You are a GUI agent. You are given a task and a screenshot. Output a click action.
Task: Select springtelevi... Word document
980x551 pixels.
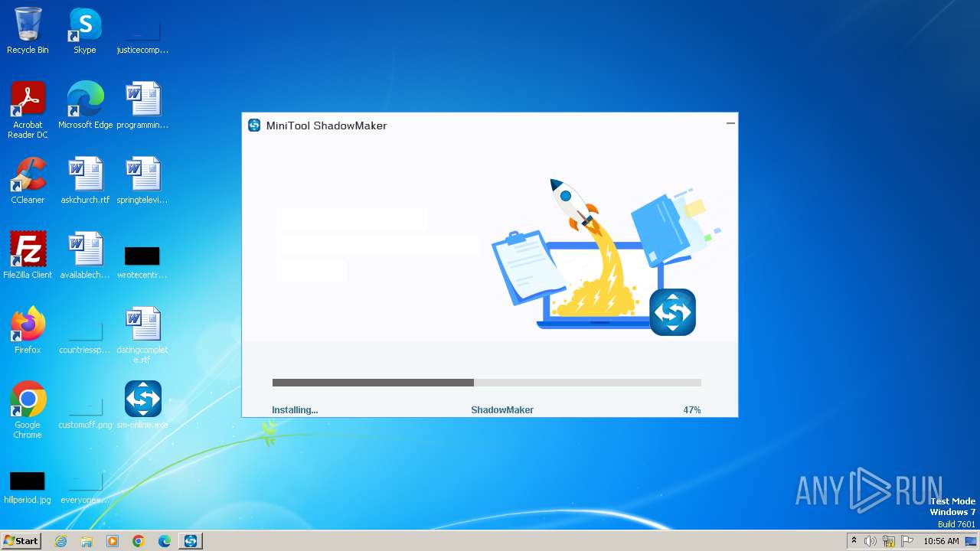coord(142,180)
